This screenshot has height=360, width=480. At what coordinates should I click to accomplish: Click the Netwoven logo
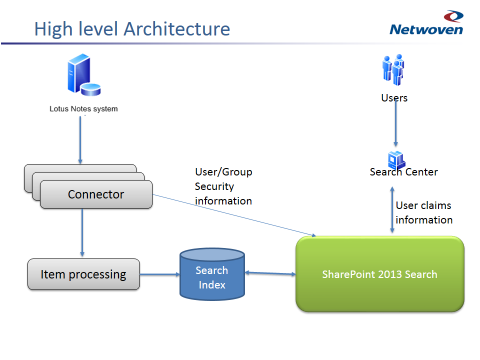pos(426,23)
